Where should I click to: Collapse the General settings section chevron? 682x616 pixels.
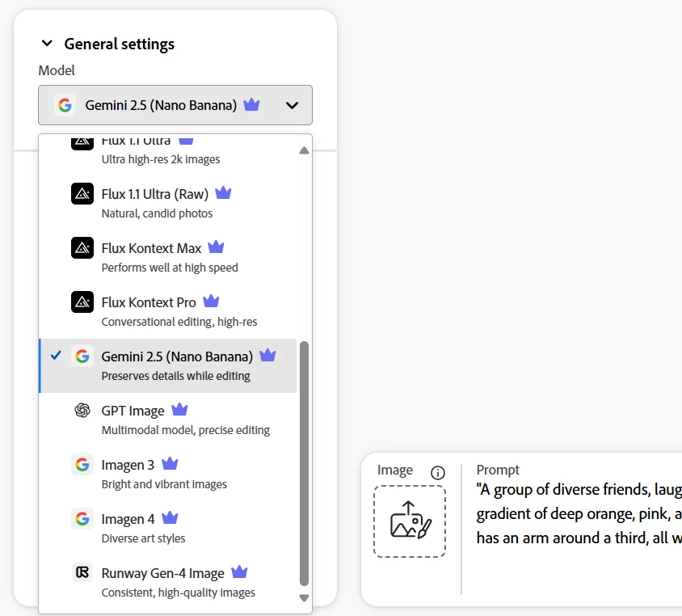47,44
